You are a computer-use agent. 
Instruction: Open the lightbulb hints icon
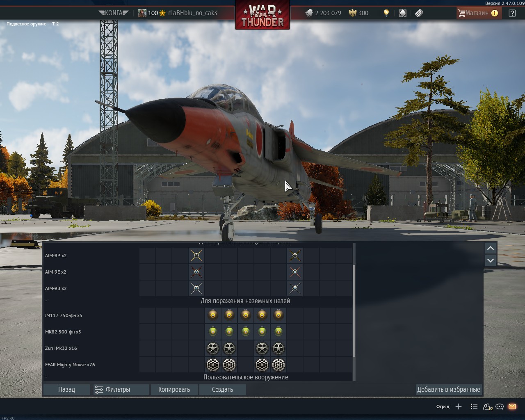pos(386,13)
